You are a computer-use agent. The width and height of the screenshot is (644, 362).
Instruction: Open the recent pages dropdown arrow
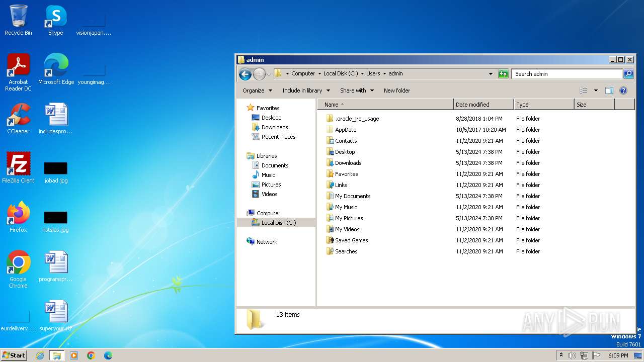coord(269,74)
